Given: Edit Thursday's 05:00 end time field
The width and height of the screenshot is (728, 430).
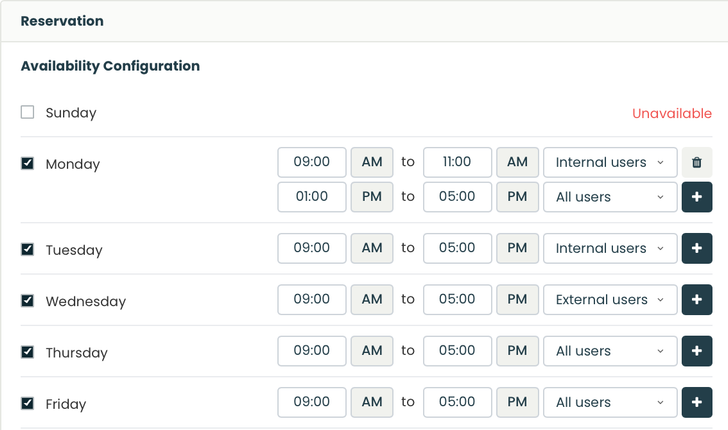Looking at the screenshot, I should [457, 351].
